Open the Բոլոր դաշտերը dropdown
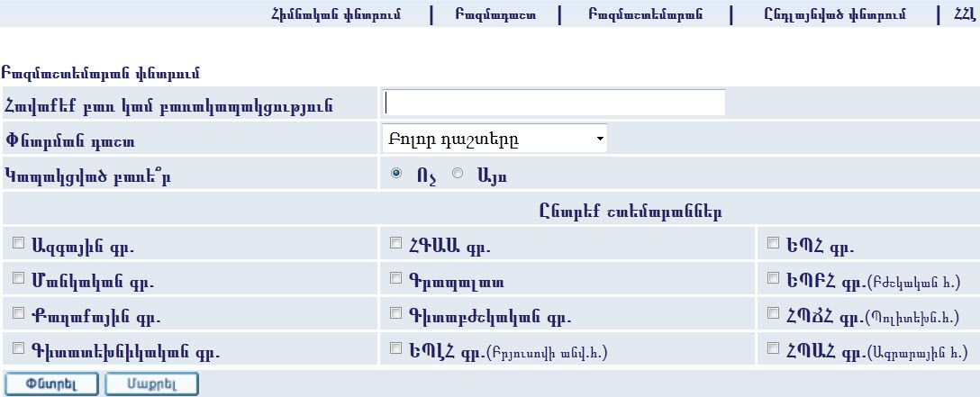Screen dimensions: 980x397 click(495, 140)
